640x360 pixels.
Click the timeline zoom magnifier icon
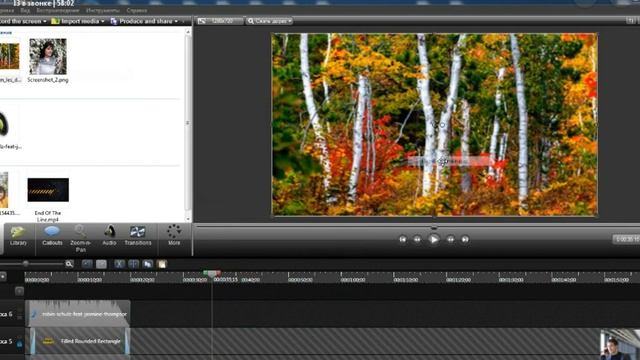tap(69, 264)
